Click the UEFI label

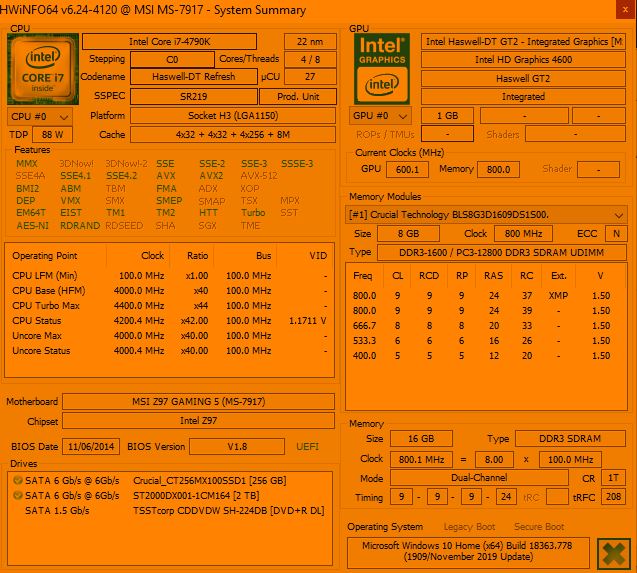click(308, 447)
